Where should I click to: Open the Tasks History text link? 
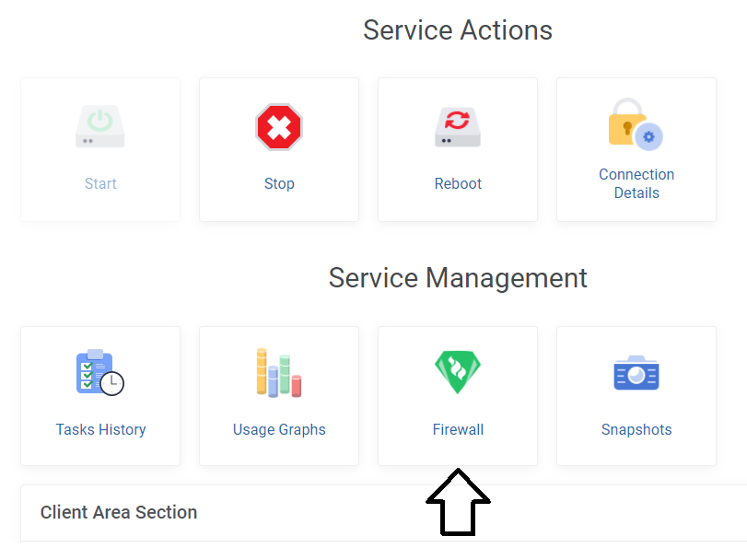coord(100,429)
